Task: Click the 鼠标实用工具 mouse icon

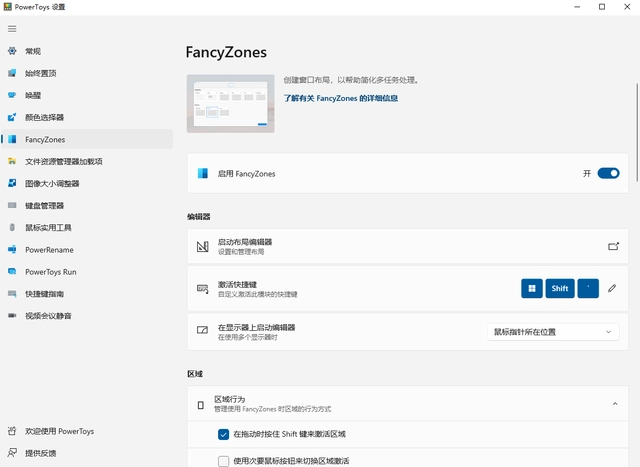Action: (x=12, y=227)
